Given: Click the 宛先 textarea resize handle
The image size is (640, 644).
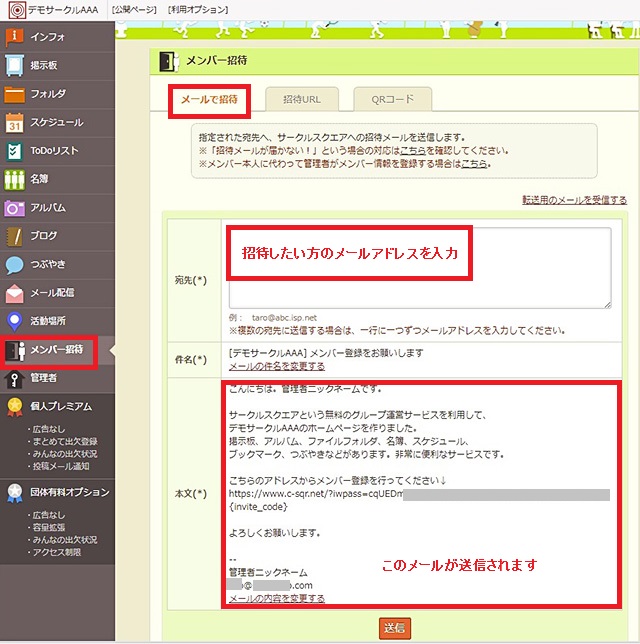Looking at the screenshot, I should tap(608, 304).
